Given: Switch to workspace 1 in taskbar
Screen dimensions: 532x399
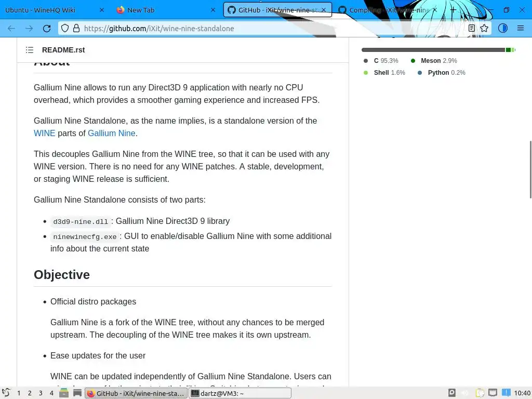Looking at the screenshot, I should pos(19,393).
